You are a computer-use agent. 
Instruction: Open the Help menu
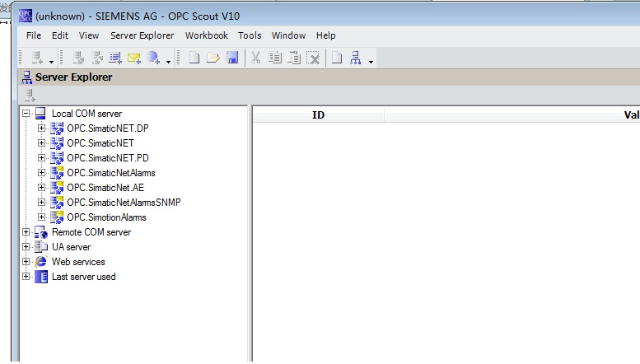[x=325, y=35]
